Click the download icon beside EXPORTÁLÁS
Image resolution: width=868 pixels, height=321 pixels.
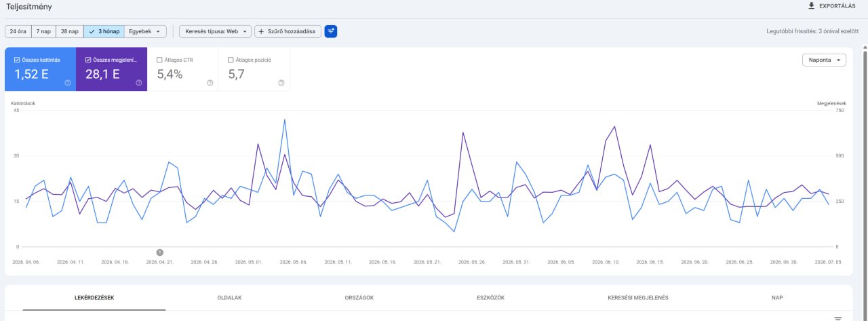tap(811, 5)
